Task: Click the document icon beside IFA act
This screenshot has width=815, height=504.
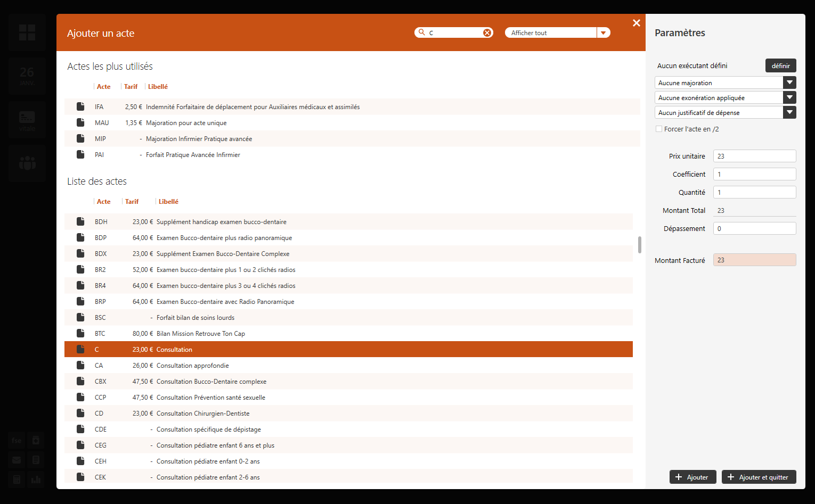Action: [80, 106]
